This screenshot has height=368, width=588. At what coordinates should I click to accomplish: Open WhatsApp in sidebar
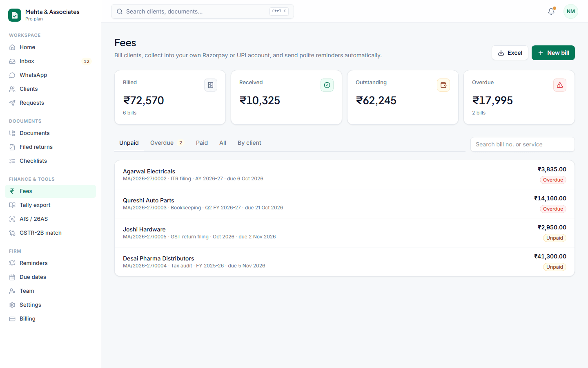pyautogui.click(x=51, y=75)
